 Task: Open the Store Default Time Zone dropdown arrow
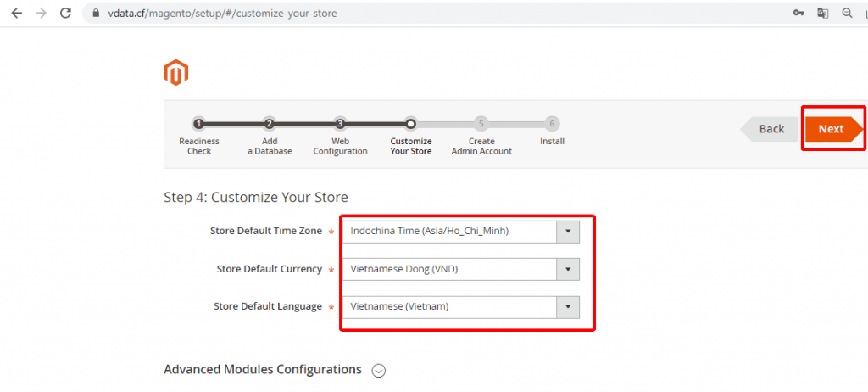click(568, 232)
